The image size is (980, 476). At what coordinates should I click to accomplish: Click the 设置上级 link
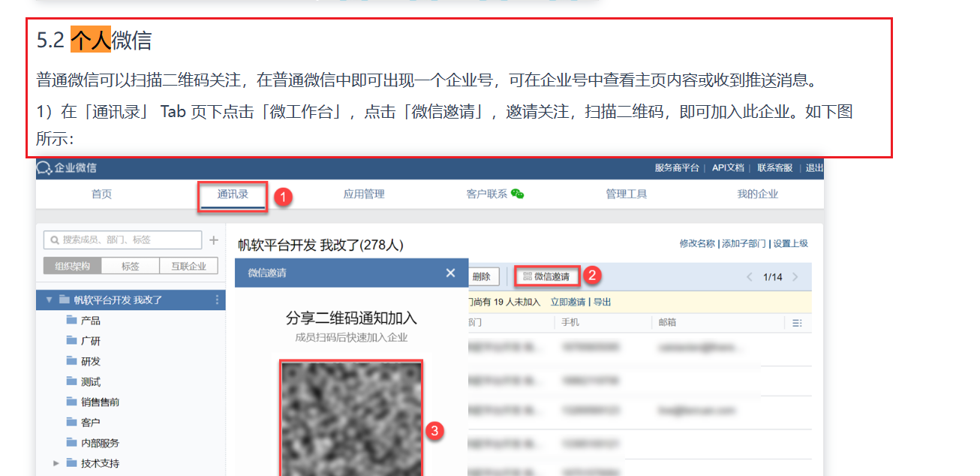click(x=790, y=243)
